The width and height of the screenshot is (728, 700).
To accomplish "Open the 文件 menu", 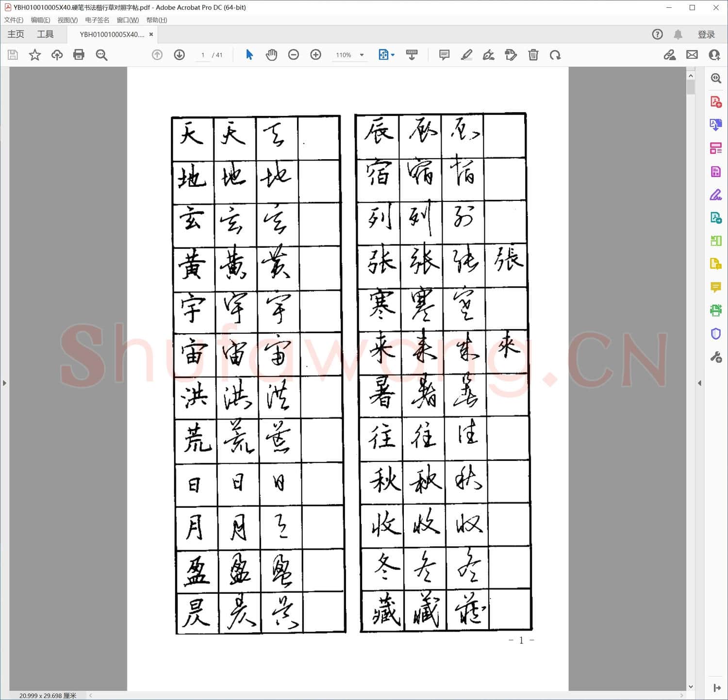I will pyautogui.click(x=14, y=20).
